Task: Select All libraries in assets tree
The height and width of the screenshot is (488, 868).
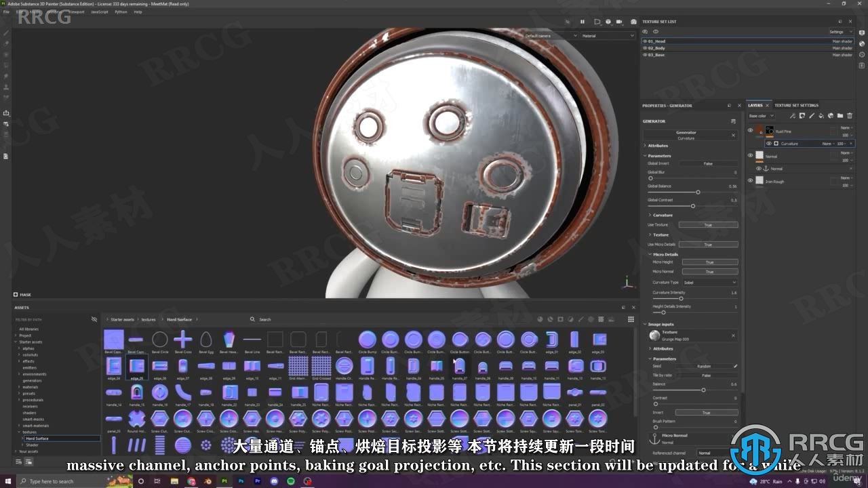Action: pyautogui.click(x=28, y=329)
